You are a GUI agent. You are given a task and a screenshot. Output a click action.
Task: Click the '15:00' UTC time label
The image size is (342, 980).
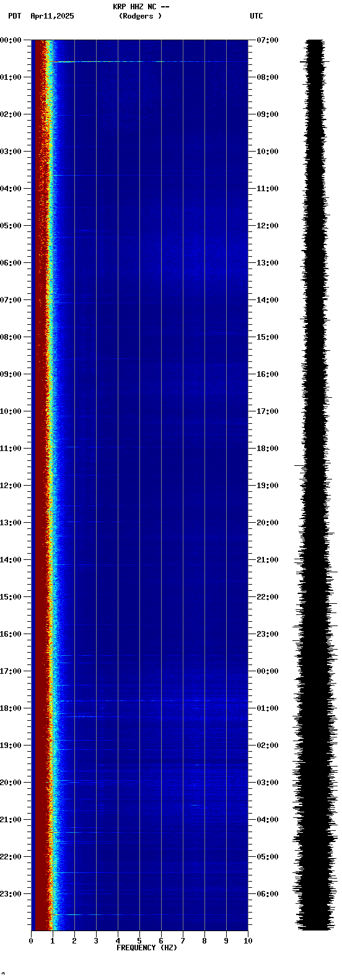[268, 337]
